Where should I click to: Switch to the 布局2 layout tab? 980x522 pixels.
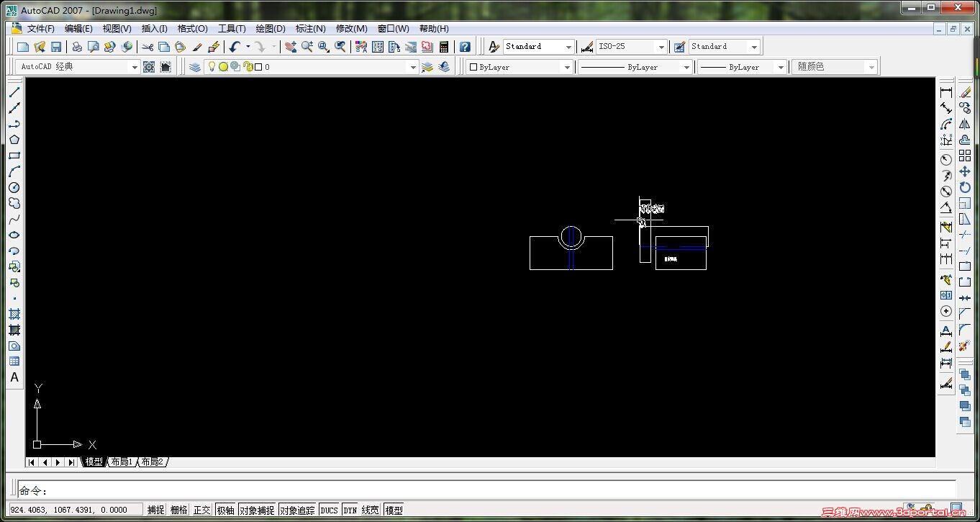point(152,462)
